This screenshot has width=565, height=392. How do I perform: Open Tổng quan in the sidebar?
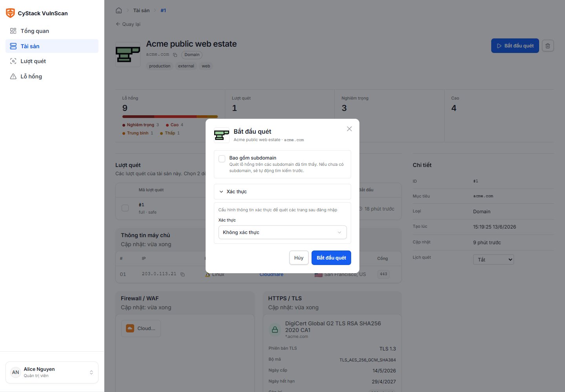coord(52,31)
